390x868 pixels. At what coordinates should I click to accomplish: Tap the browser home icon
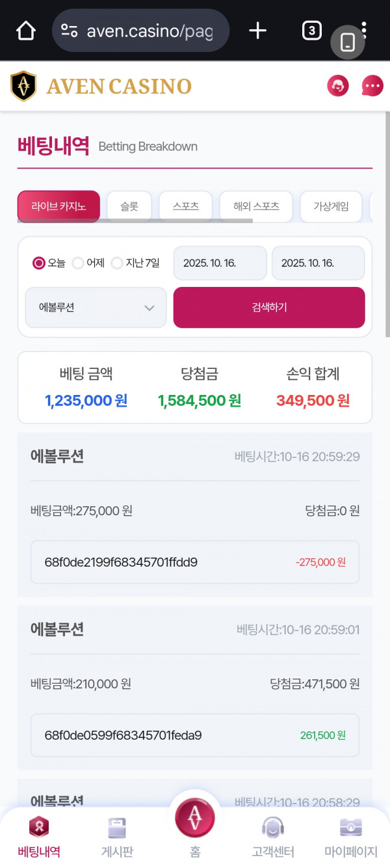pyautogui.click(x=25, y=31)
